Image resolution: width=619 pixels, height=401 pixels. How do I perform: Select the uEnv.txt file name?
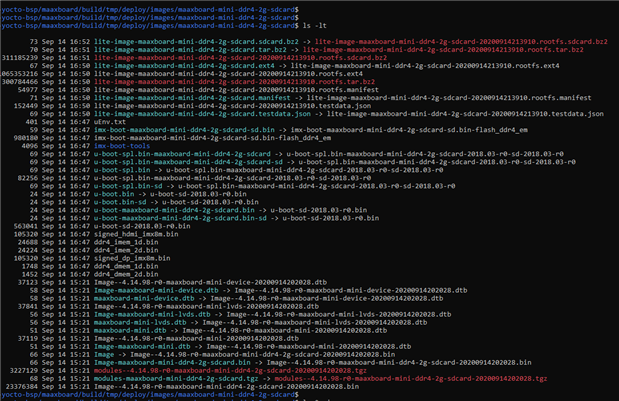[x=109, y=120]
